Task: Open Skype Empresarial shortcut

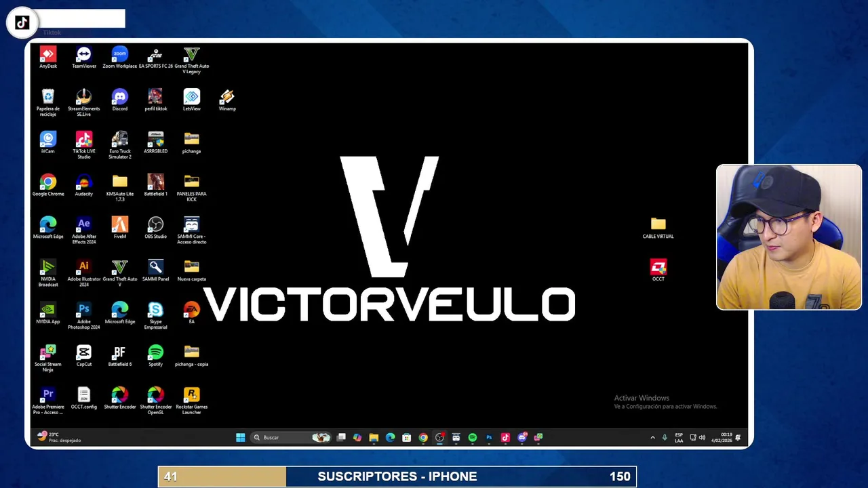Action: click(156, 316)
